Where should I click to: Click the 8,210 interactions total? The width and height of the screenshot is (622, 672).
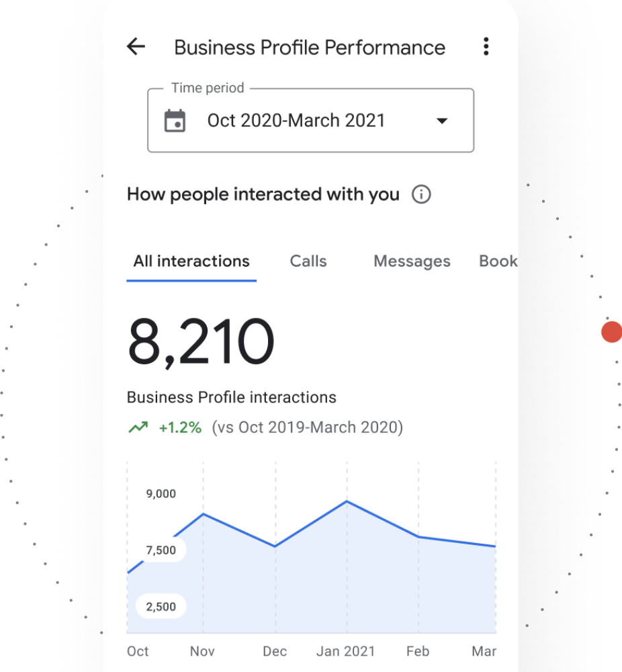pos(201,341)
